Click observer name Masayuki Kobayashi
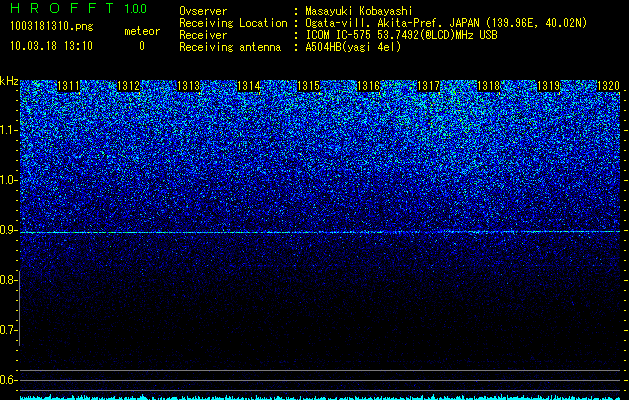Viewport: 629px width, 400px height. tap(359, 11)
